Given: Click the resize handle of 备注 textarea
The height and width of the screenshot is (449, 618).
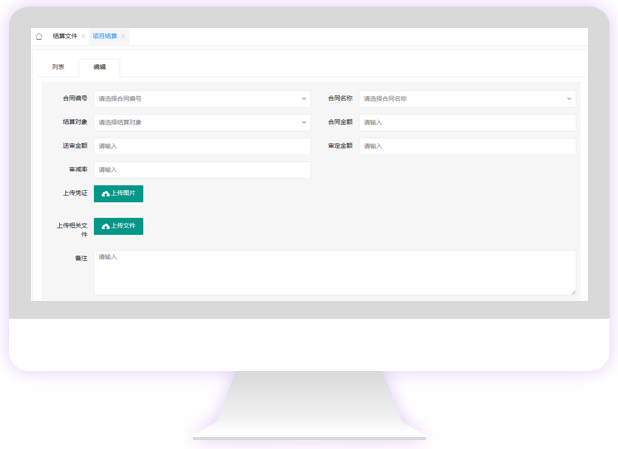Looking at the screenshot, I should click(573, 292).
